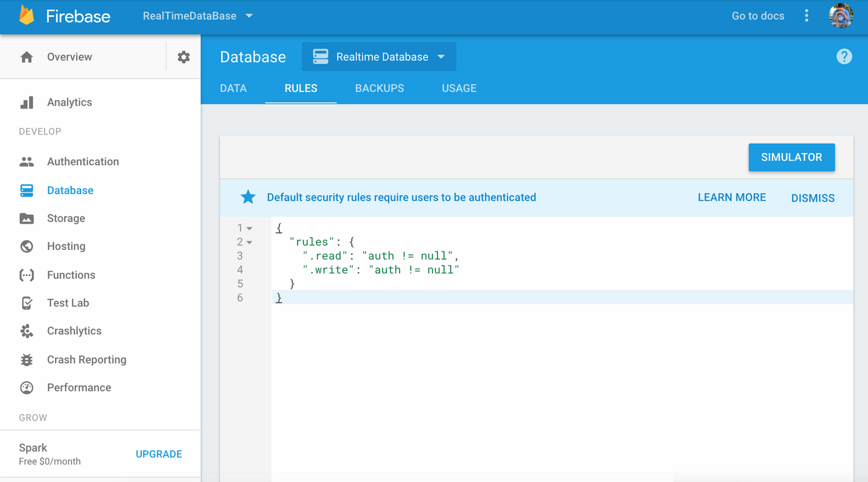Open the Analytics dashboard
This screenshot has width=868, height=482.
point(70,102)
